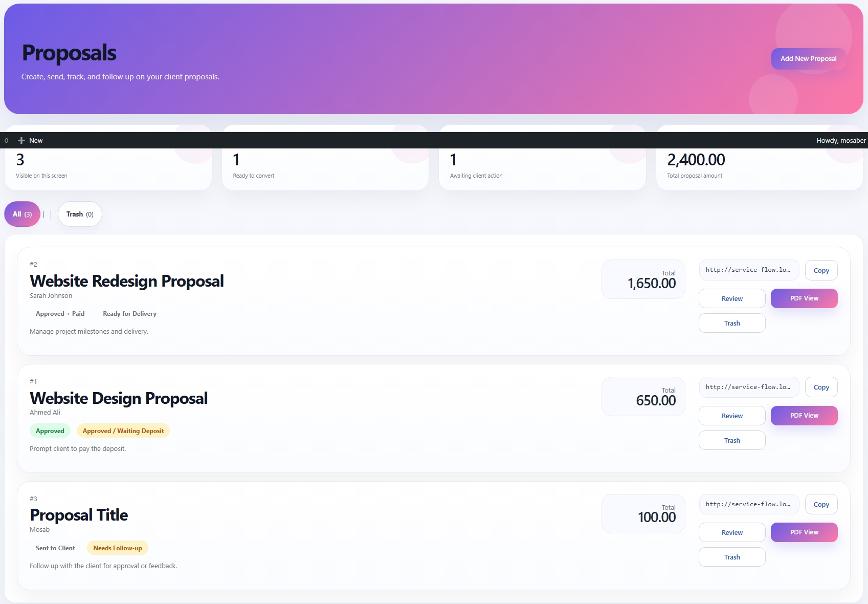Review the Website Design Proposal
This screenshot has width=868, height=604.
[731, 416]
